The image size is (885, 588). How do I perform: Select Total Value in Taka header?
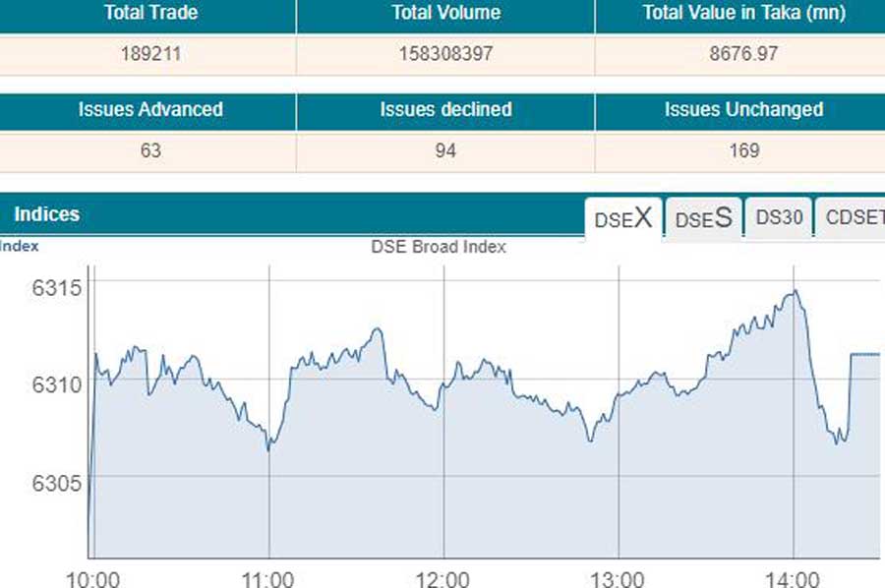[x=743, y=14]
